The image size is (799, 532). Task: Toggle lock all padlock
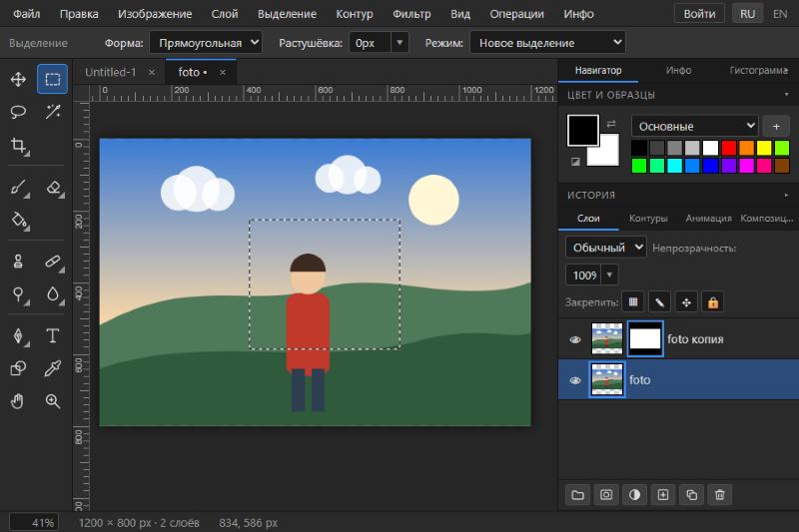(713, 302)
